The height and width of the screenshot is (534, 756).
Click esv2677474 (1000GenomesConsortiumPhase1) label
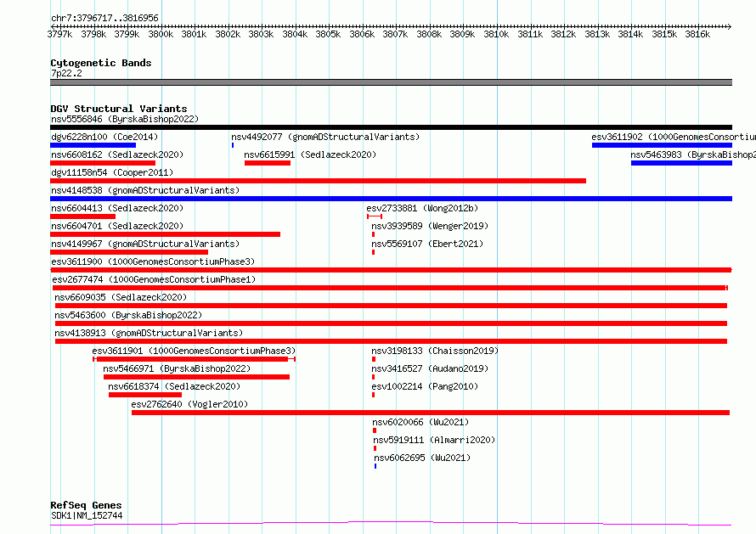tap(154, 279)
